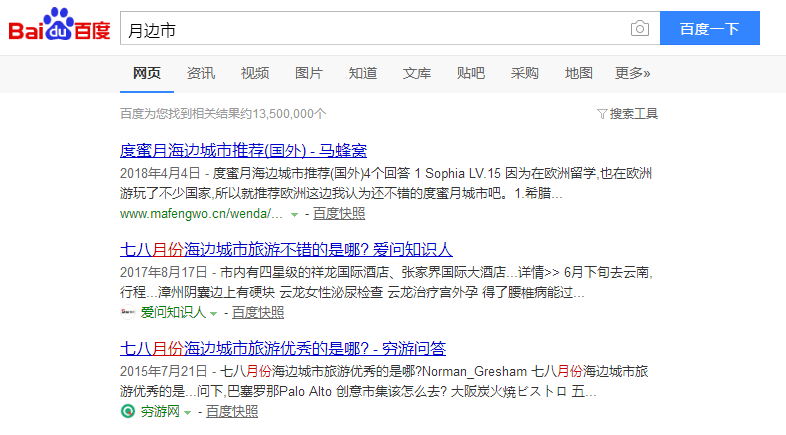Click the 穷游网 site favicon

[x=128, y=411]
